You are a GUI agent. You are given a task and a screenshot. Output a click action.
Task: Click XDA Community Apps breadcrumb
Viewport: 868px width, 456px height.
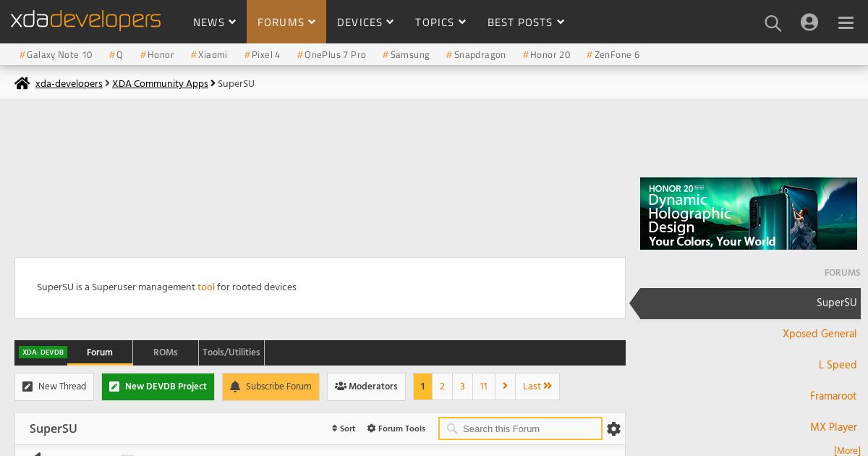coord(160,84)
